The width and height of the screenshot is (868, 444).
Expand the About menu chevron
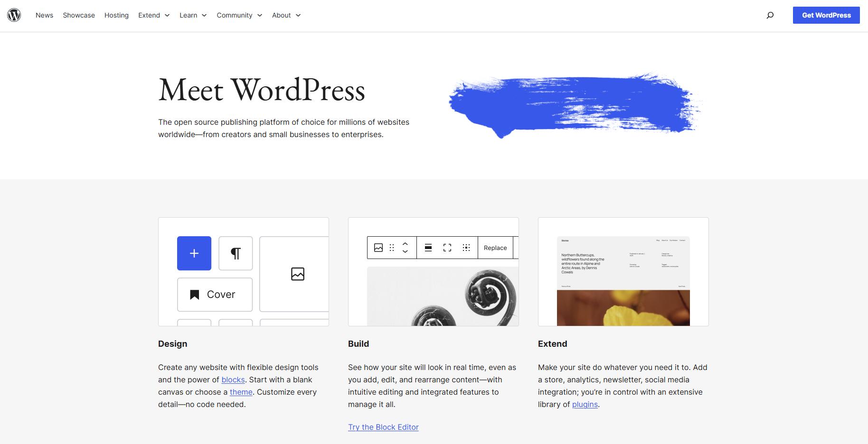(298, 15)
